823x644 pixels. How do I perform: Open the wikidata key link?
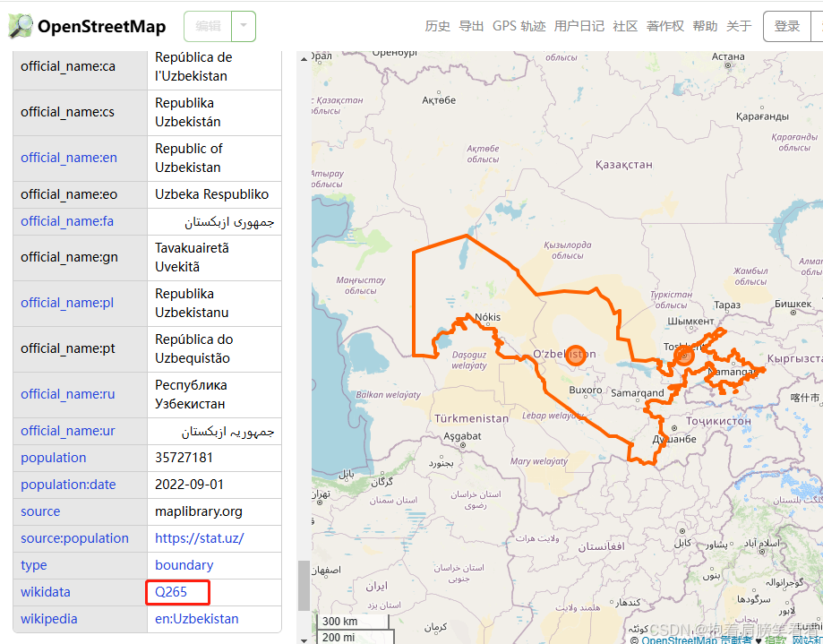tap(45, 592)
